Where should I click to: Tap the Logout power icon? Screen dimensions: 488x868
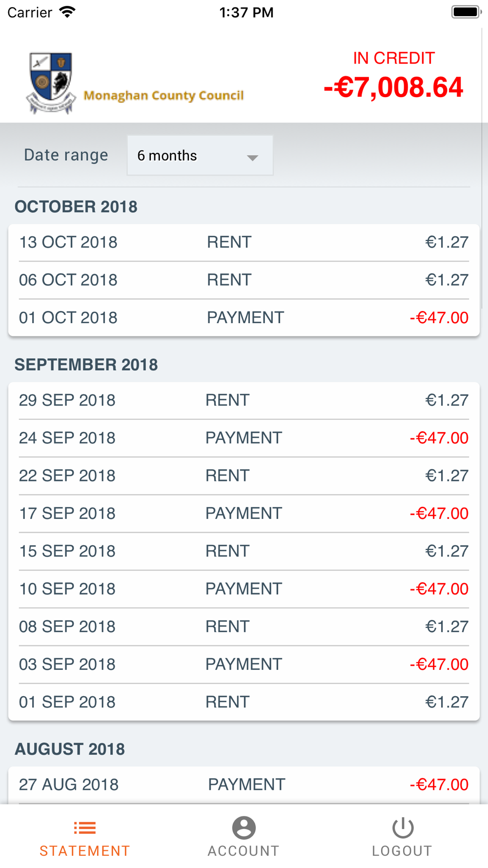coord(403,827)
